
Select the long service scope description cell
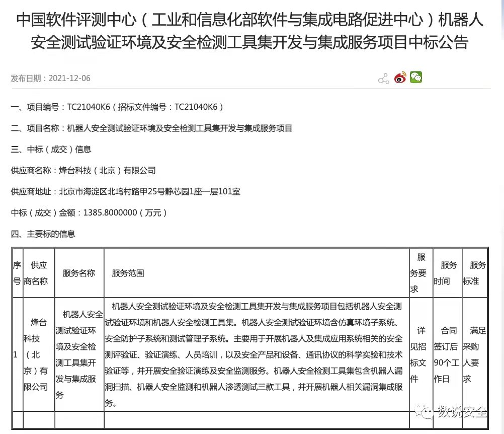pos(257,354)
